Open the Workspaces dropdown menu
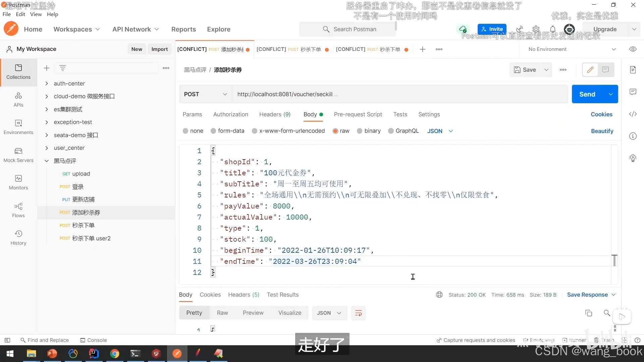The image size is (644, 362). click(x=76, y=29)
